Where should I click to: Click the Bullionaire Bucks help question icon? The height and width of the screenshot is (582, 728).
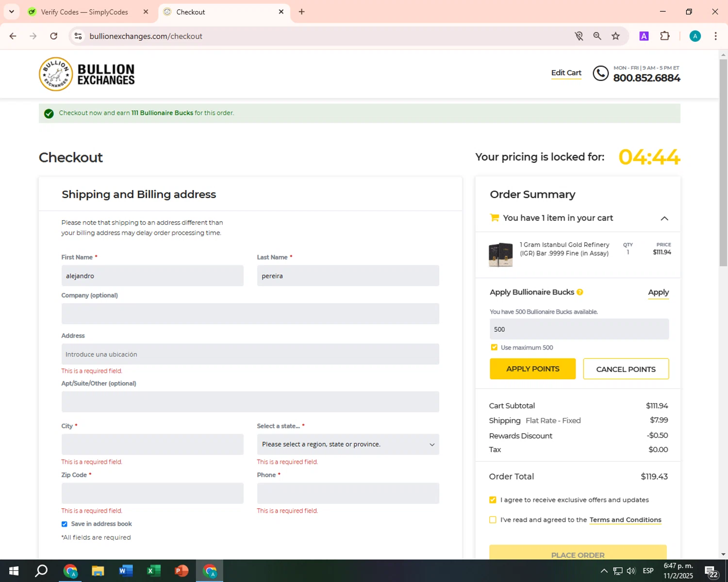(579, 292)
